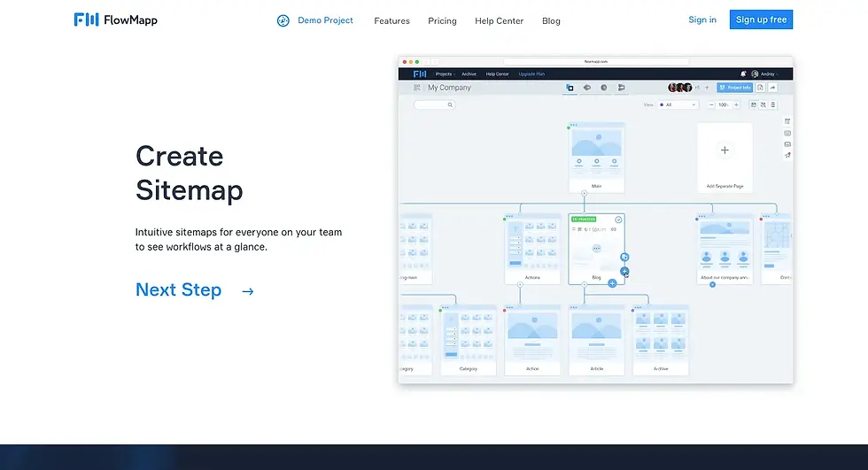
Task: Click the check mark on Blog card
Action: (618, 220)
